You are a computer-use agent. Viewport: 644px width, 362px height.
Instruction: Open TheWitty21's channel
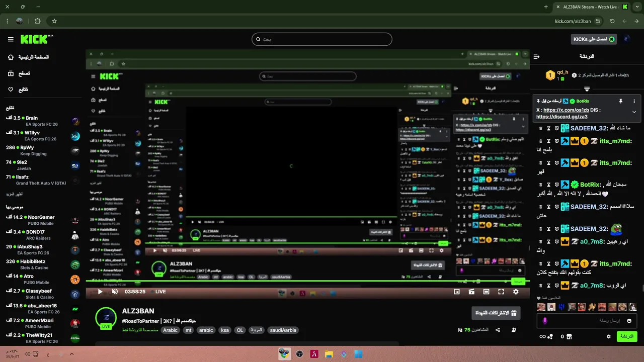pos(43,338)
